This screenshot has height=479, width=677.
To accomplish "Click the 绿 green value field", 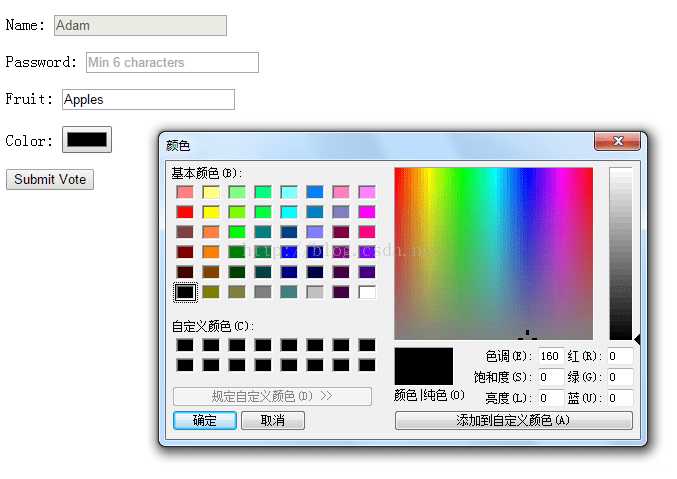I will tap(620, 377).
